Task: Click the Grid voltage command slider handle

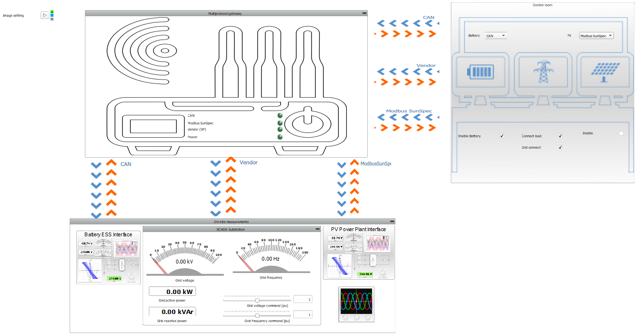Action: (x=257, y=300)
